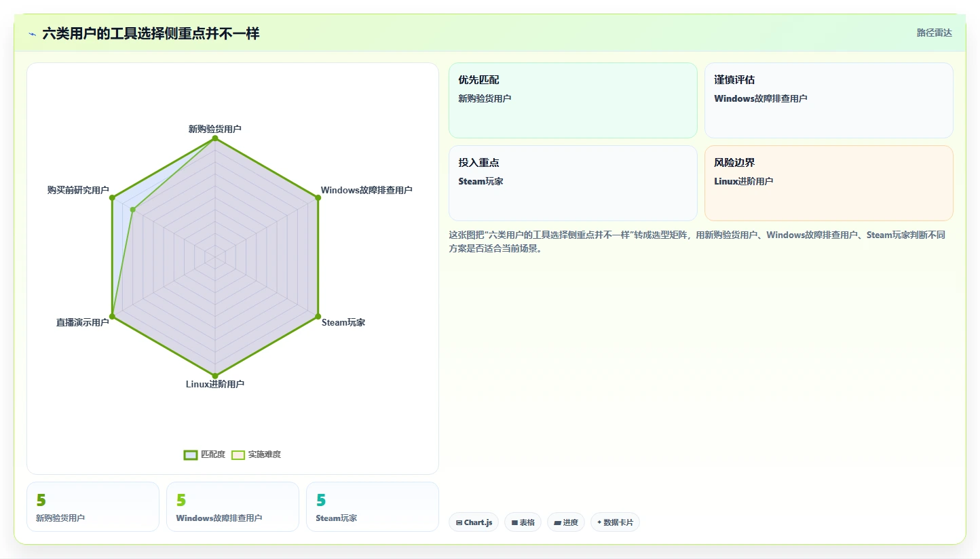This screenshot has height=559, width=980.
Task: Click the 表格 chip
Action: (x=523, y=522)
